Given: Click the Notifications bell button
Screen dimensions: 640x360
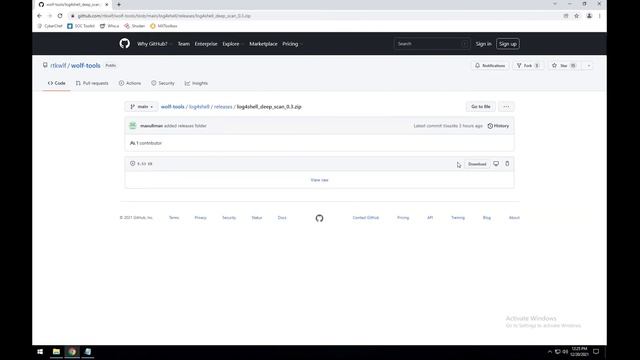Looking at the screenshot, I should [x=490, y=65].
